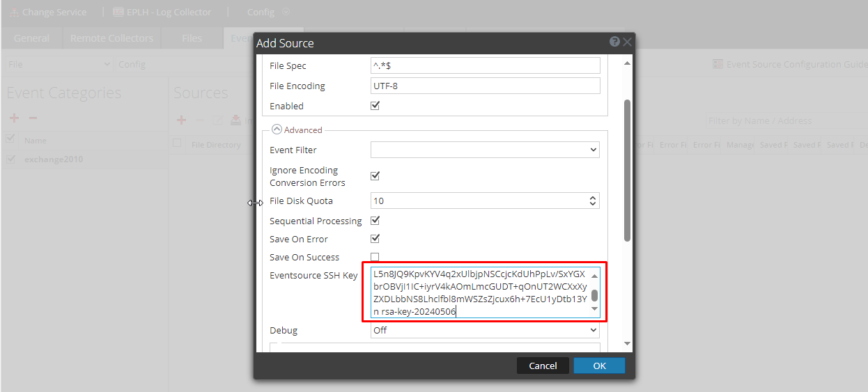Click the Cancel button
The width and height of the screenshot is (868, 392).
[543, 366]
